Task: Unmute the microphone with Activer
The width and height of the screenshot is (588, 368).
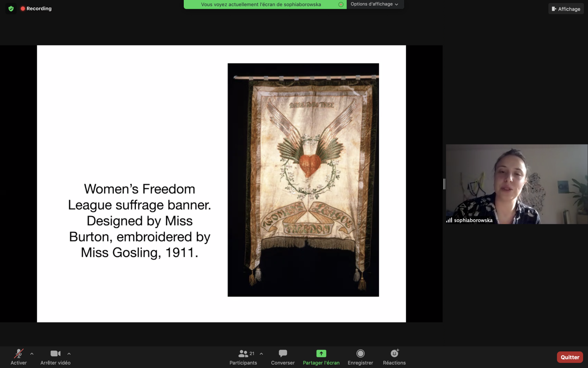Action: [x=19, y=357]
